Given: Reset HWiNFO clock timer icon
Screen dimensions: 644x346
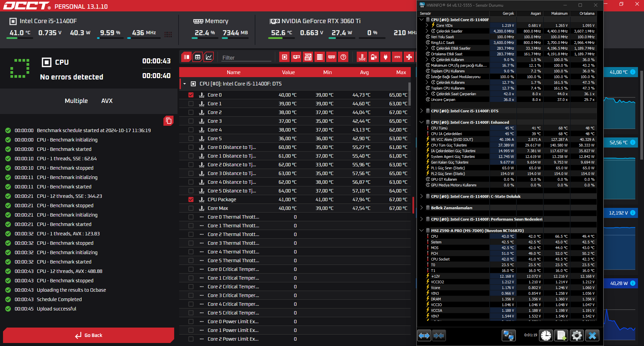Looking at the screenshot, I should tap(546, 335).
